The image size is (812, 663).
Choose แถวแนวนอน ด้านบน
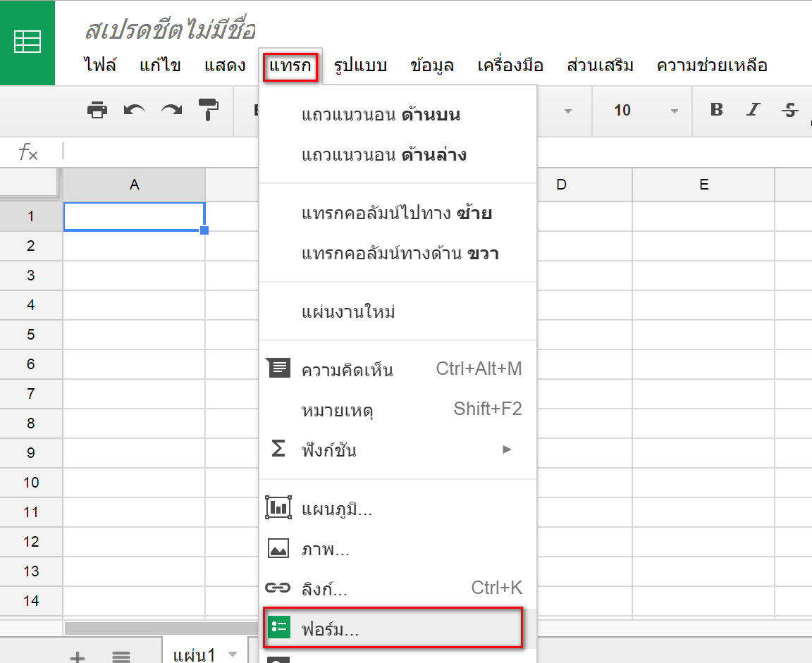click(398, 114)
